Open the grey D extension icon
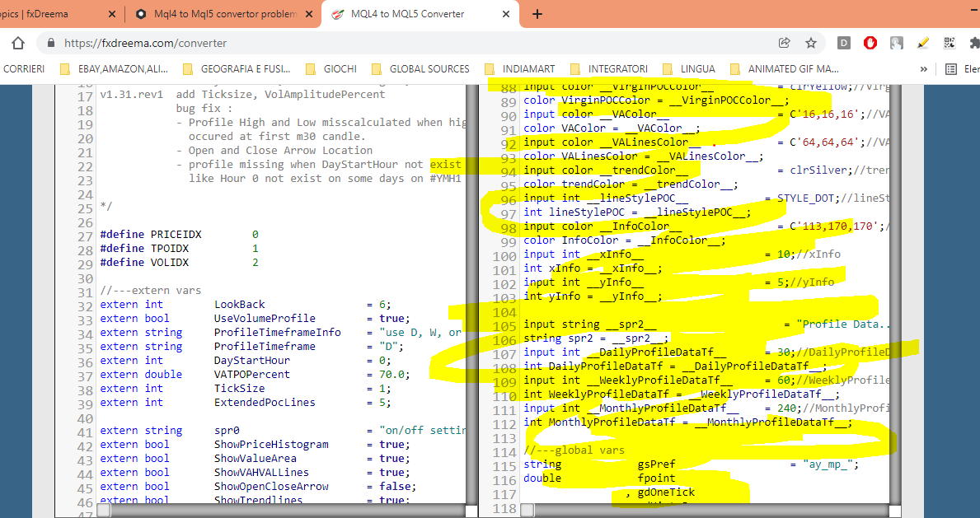This screenshot has height=518, width=980. click(844, 43)
